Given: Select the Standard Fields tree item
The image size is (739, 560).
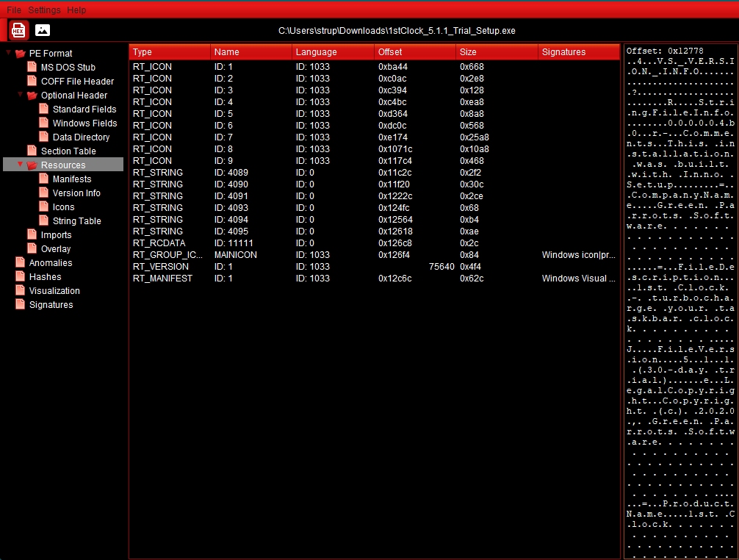Looking at the screenshot, I should (84, 110).
